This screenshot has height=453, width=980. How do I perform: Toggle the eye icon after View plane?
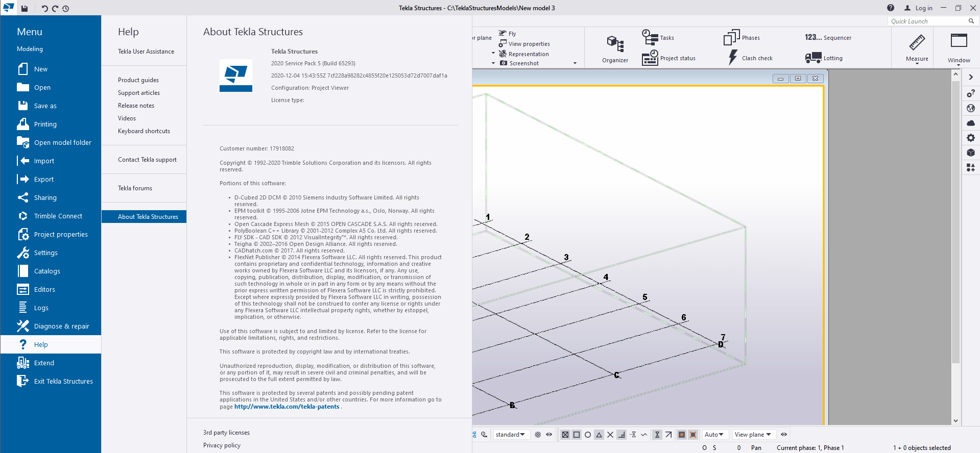click(784, 435)
